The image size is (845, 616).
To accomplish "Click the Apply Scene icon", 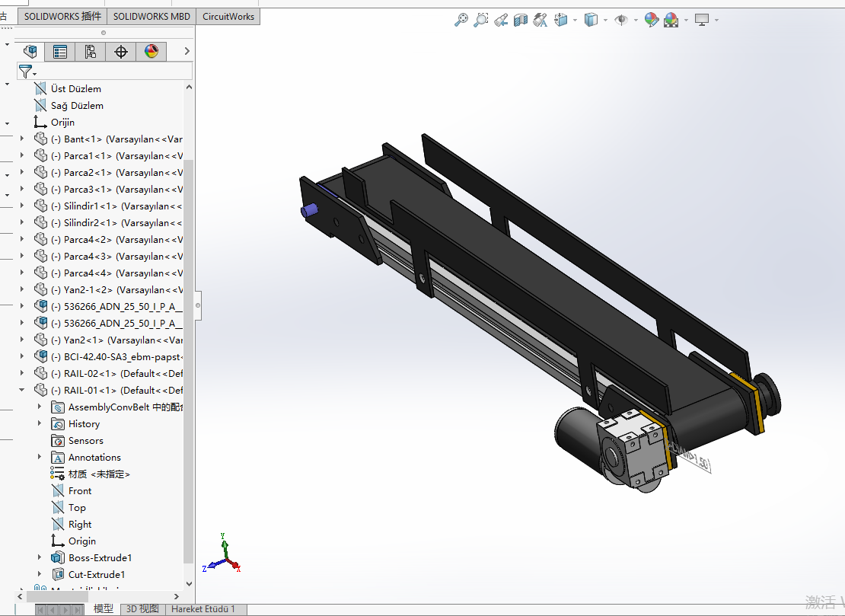I will tap(671, 20).
